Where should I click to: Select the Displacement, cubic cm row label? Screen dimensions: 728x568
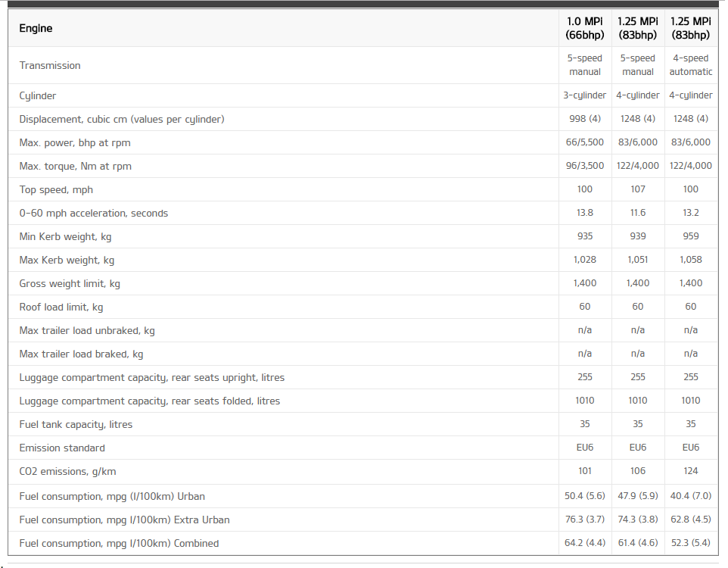pyautogui.click(x=122, y=120)
